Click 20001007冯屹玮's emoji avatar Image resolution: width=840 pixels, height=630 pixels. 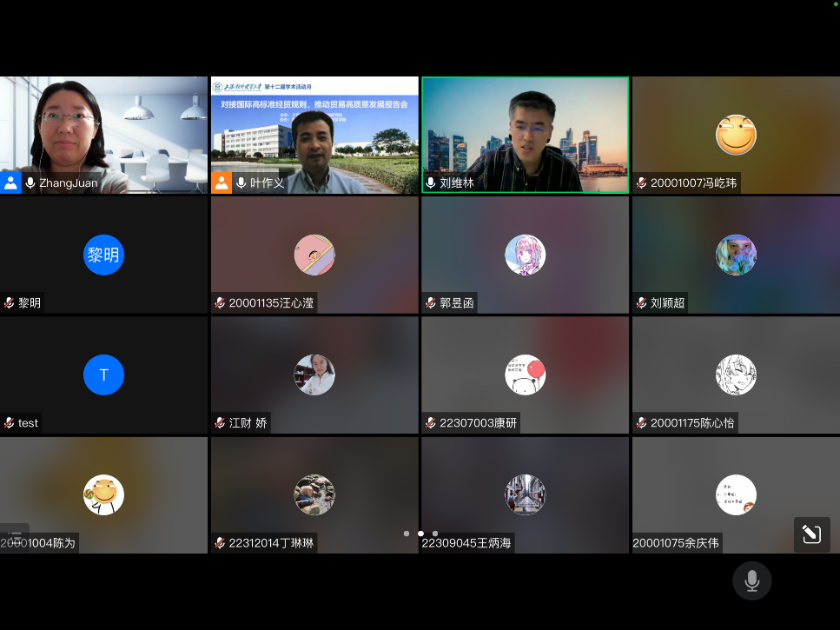[736, 136]
